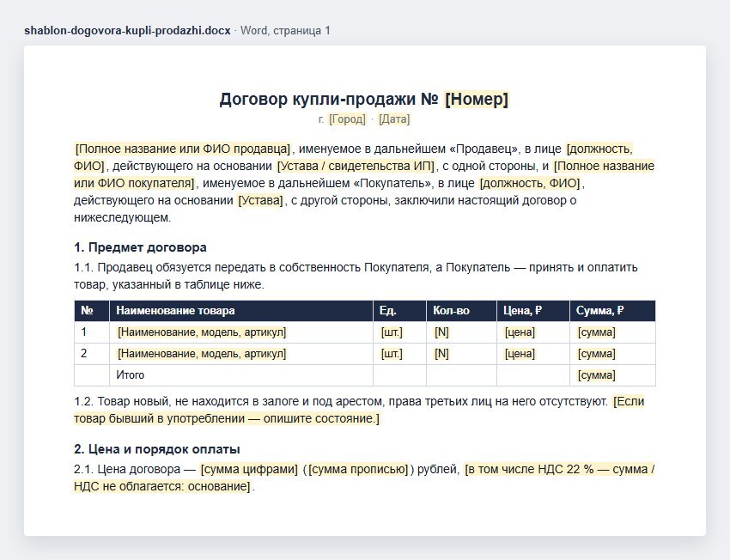
Task: Click the [Номер] placeholder in the title
Action: point(477,99)
